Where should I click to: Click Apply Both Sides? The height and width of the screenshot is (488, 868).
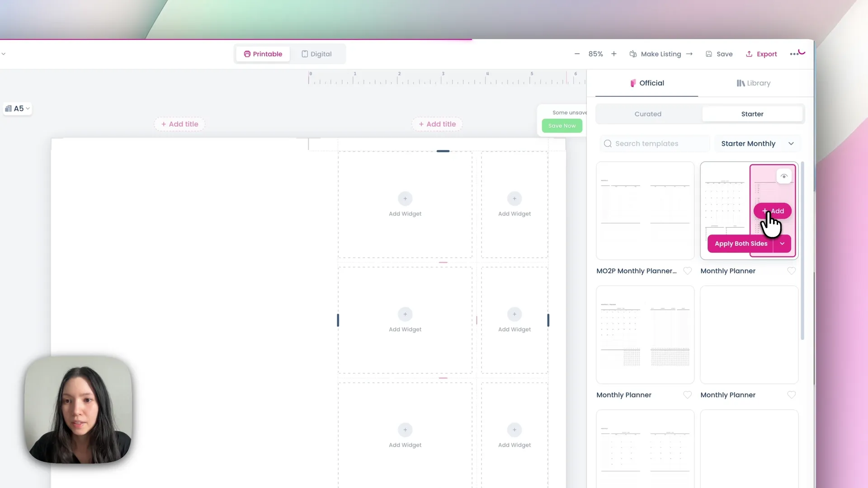(741, 244)
